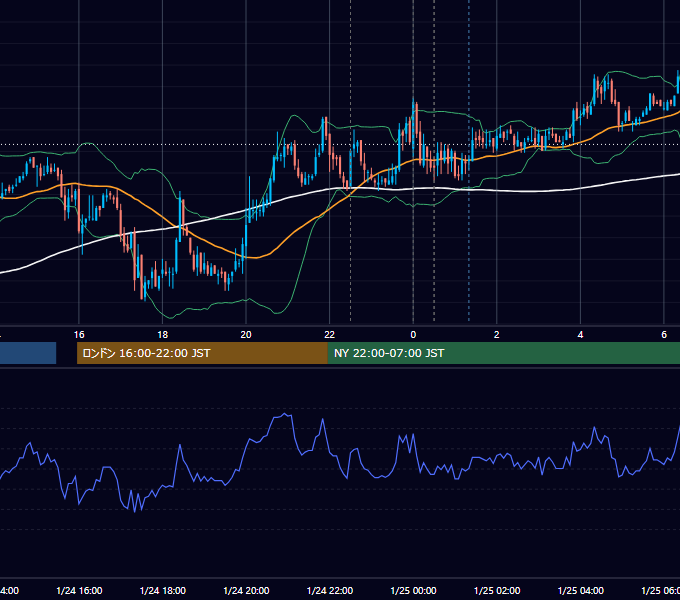This screenshot has height=600, width=680.
Task: Click the 1/24 16:00 time label
Action: [79, 590]
